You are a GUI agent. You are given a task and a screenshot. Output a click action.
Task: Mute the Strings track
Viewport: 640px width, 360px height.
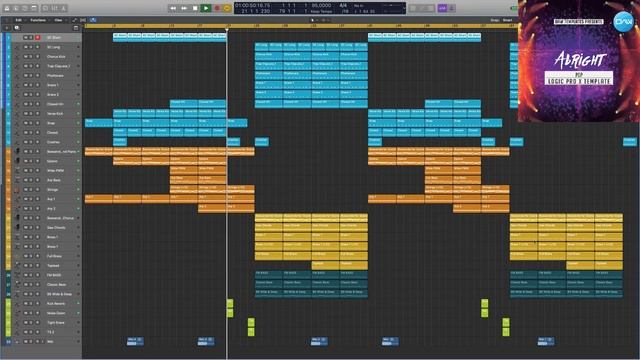(x=25, y=189)
